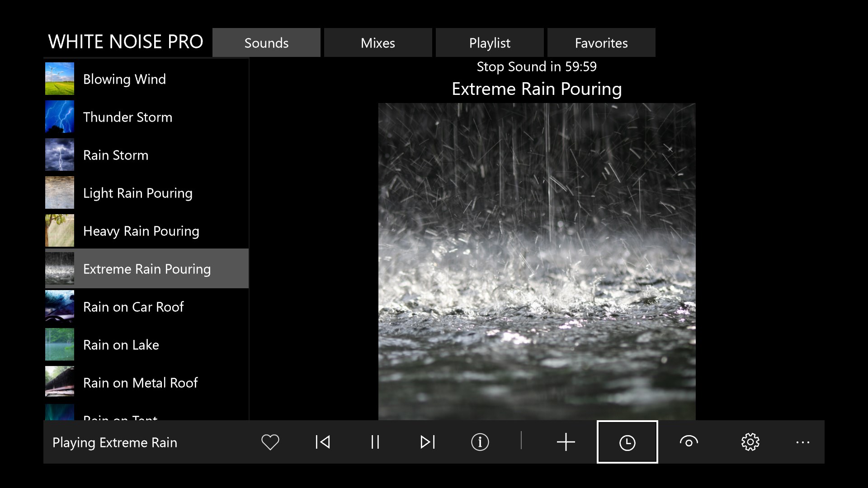Viewport: 868px width, 488px height.
Task: Skip to the next sound
Action: tap(427, 442)
